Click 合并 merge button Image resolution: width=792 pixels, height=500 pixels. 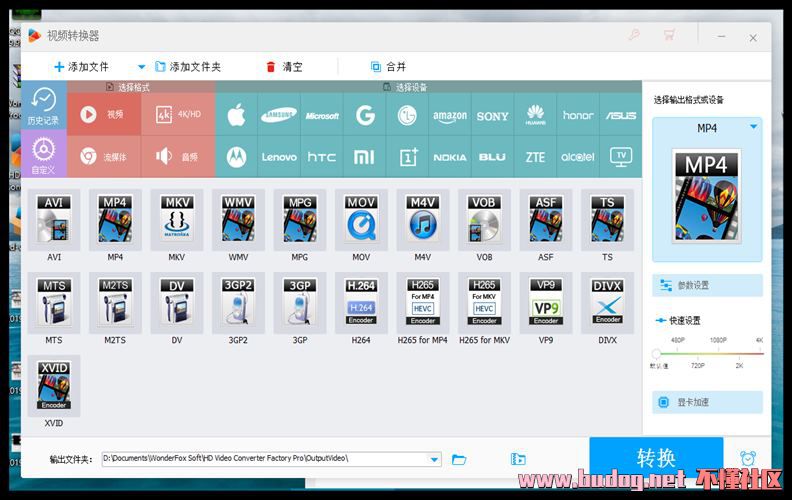(x=388, y=67)
